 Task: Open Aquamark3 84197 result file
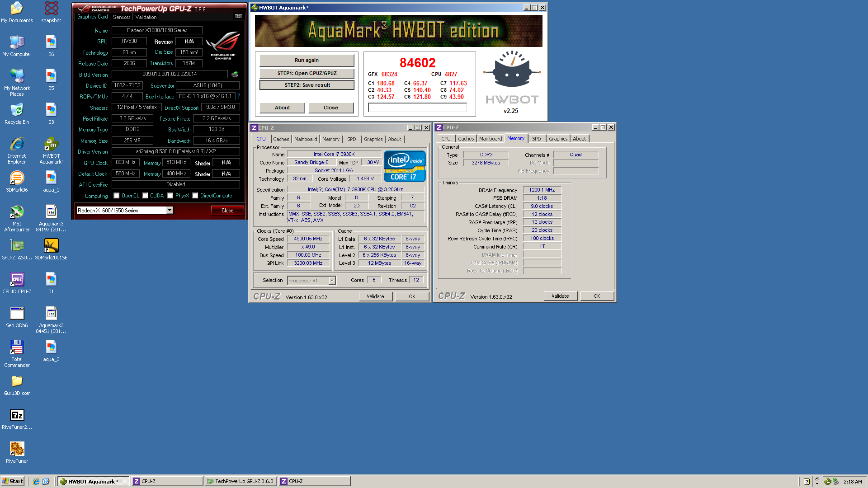click(x=51, y=218)
